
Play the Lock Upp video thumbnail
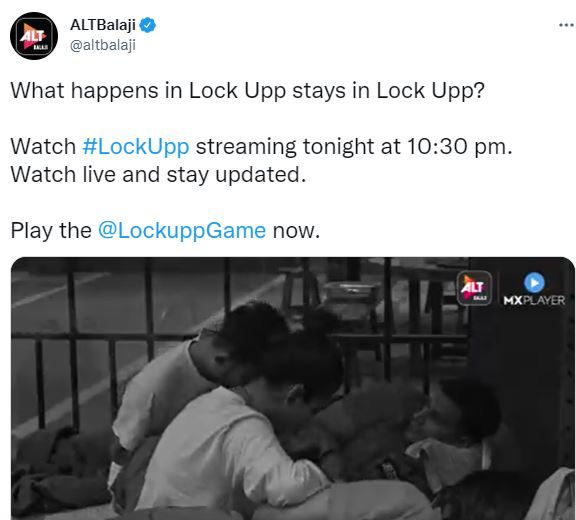[293, 388]
